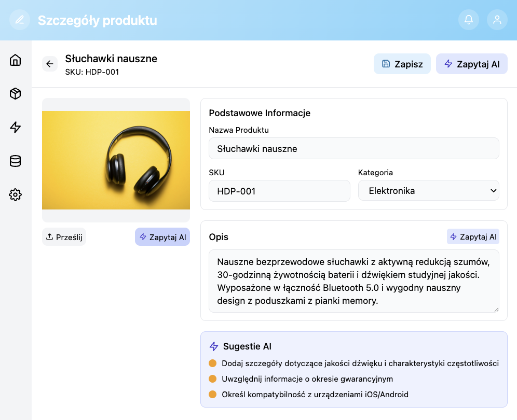The height and width of the screenshot is (420, 517).
Task: Open the home dashboard sidebar icon
Action: (x=16, y=60)
